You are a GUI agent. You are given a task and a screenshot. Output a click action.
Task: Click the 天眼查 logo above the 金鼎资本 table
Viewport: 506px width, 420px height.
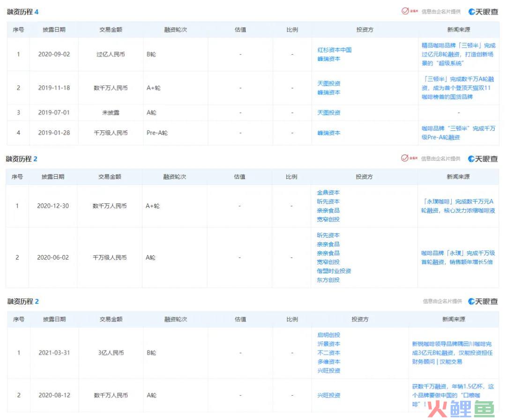pyautogui.click(x=483, y=159)
